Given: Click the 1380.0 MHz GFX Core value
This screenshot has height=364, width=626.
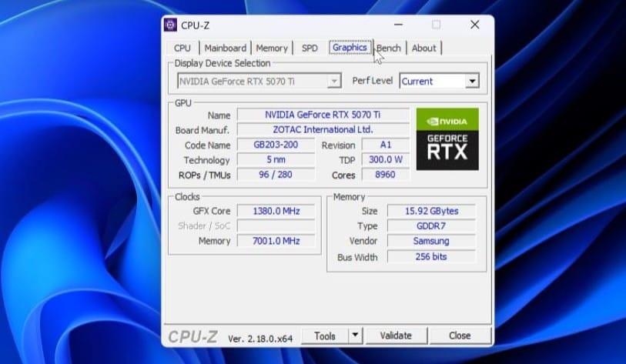Looking at the screenshot, I should (x=276, y=211).
